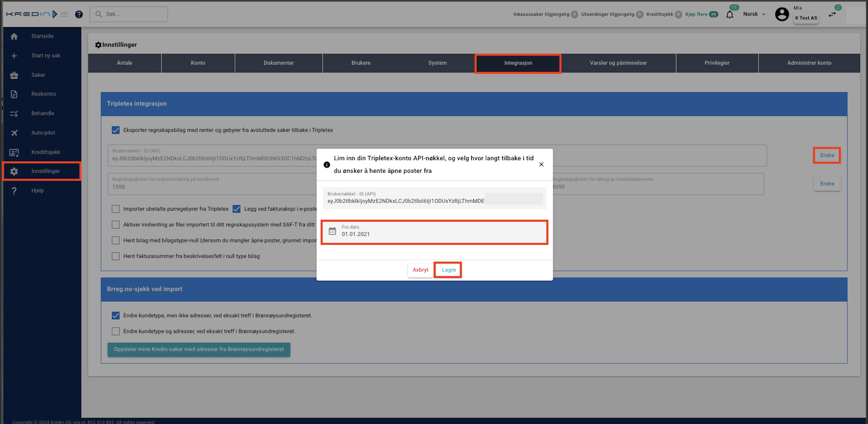Enable Aktiver innhenting av filer SAF-T checkbox
Viewport: 868px width, 424px height.
point(116,225)
